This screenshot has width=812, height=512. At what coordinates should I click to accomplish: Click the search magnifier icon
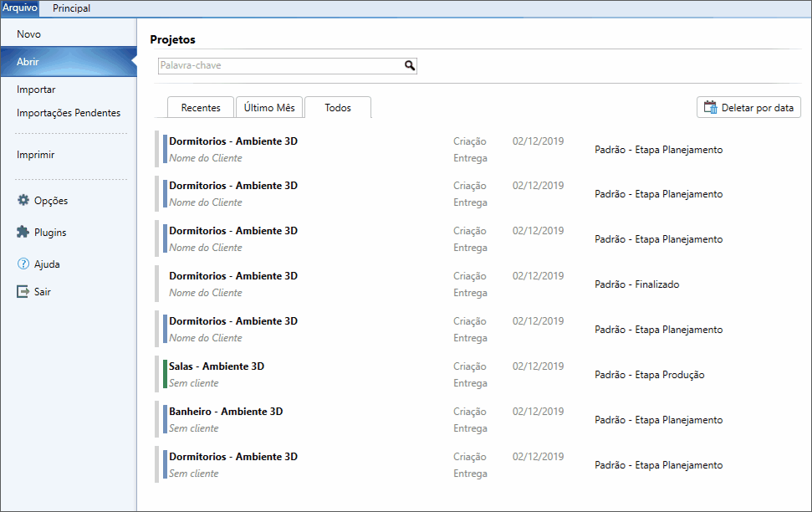tap(410, 65)
